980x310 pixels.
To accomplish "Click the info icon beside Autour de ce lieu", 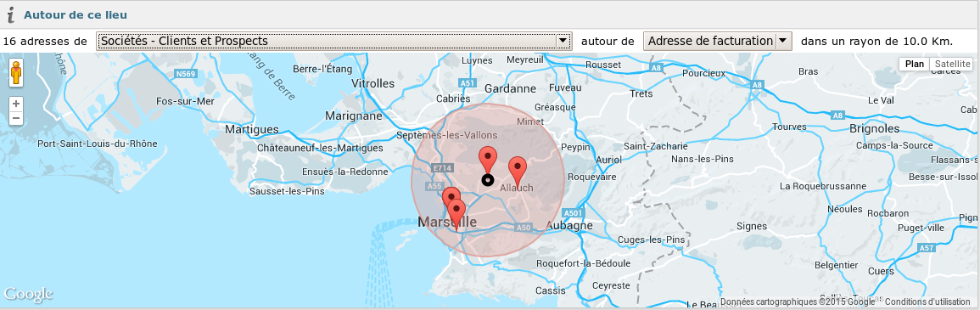I will [11, 14].
